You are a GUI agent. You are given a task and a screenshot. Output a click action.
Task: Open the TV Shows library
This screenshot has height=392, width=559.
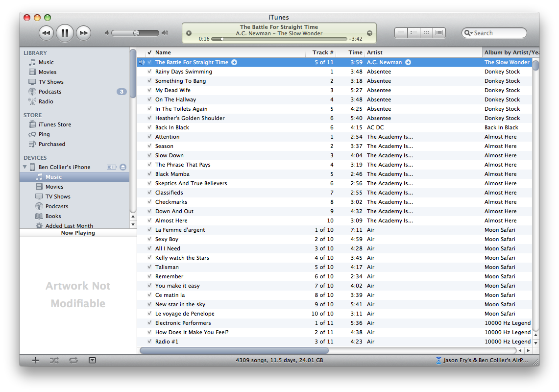pos(51,82)
